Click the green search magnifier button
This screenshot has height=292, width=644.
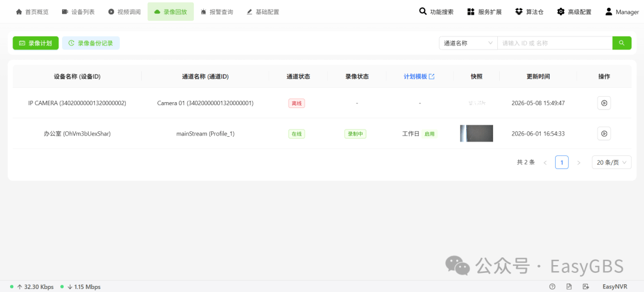coord(622,43)
